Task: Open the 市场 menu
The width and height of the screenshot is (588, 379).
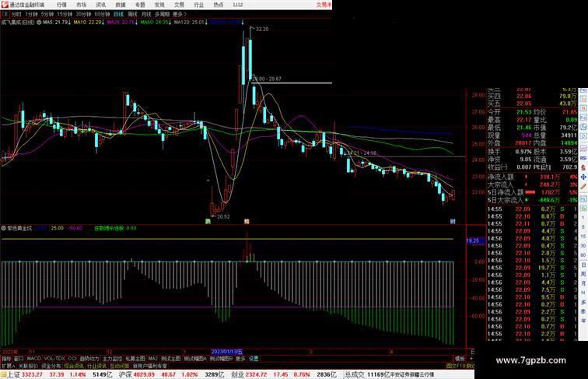Action: click(81, 5)
